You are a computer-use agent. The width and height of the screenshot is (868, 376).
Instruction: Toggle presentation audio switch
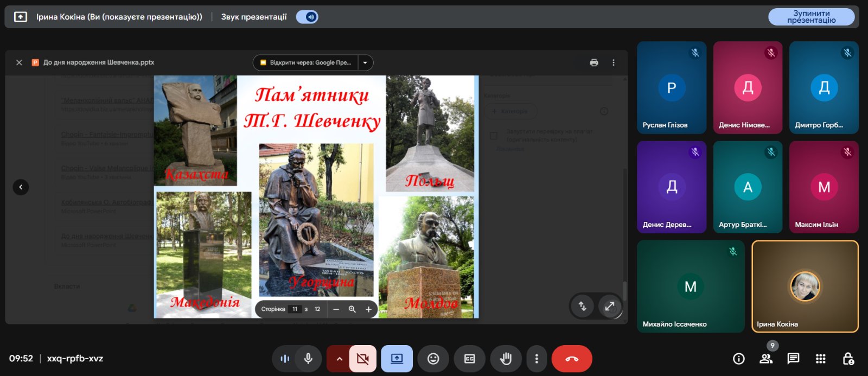307,17
